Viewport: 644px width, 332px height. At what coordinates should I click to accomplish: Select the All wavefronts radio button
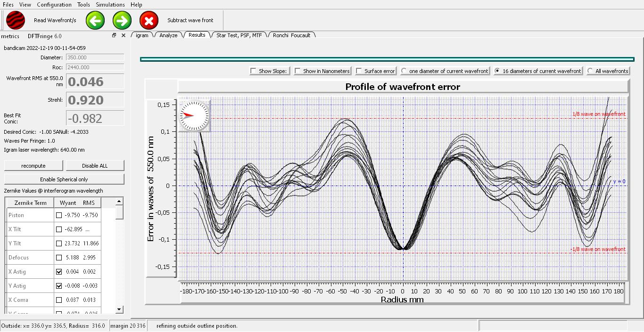(590, 71)
